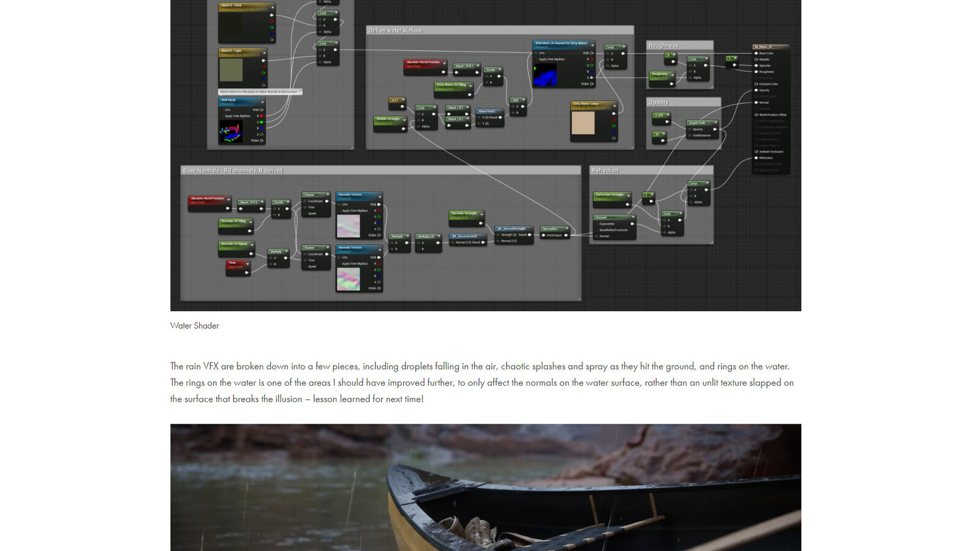980x551 pixels.
Task: Click the Metallic input pin on M_Water_01
Action: point(756,59)
